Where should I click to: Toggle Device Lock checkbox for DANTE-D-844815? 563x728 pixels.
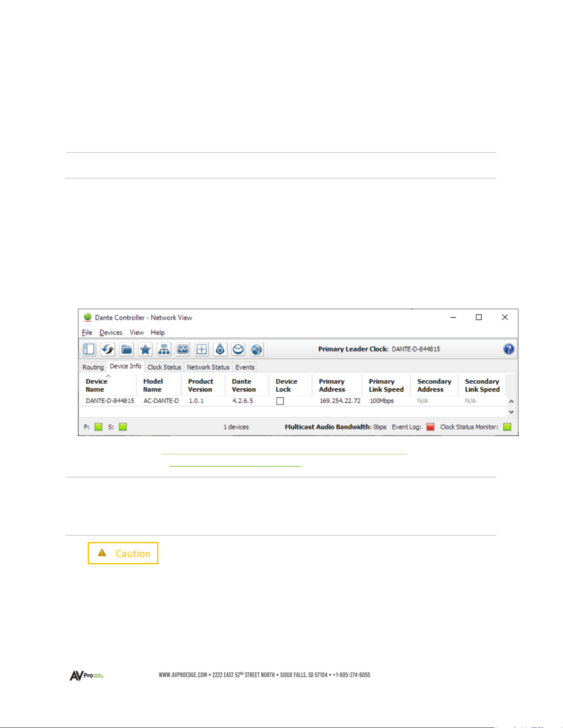point(280,401)
